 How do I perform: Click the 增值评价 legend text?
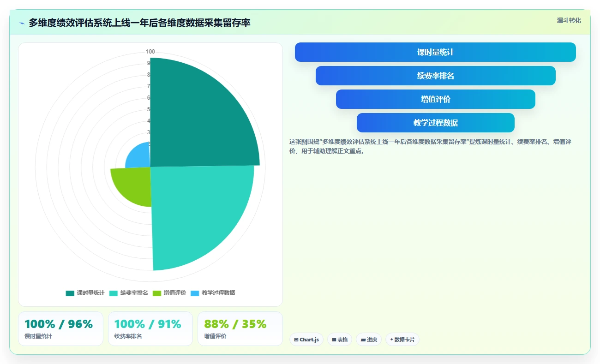[175, 293]
